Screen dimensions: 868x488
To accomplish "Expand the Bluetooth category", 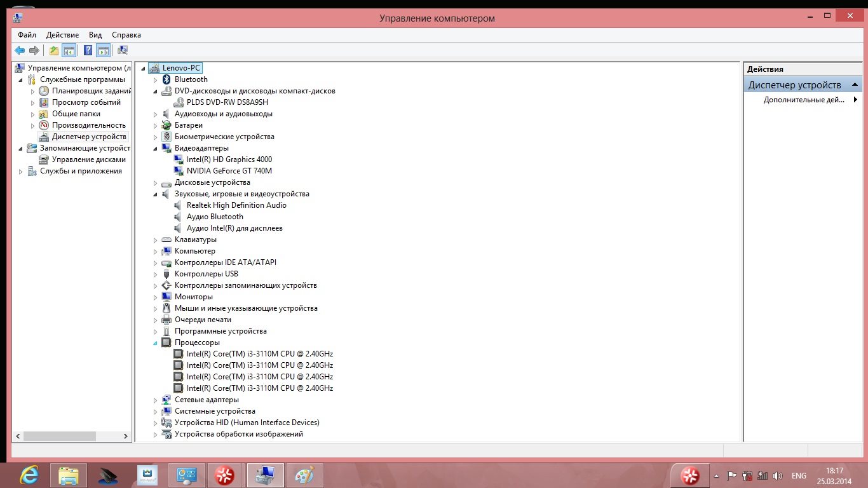I will tap(155, 79).
